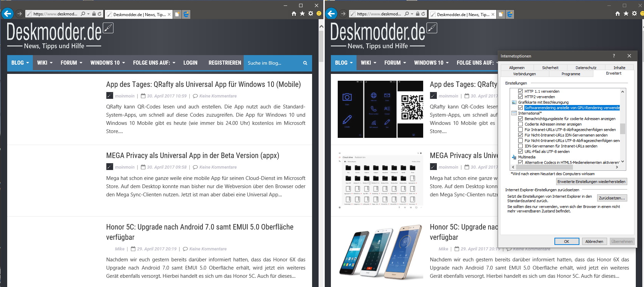
Task: Toggle 'HTTP 1.1 verwenden' checkbox
Action: click(520, 91)
